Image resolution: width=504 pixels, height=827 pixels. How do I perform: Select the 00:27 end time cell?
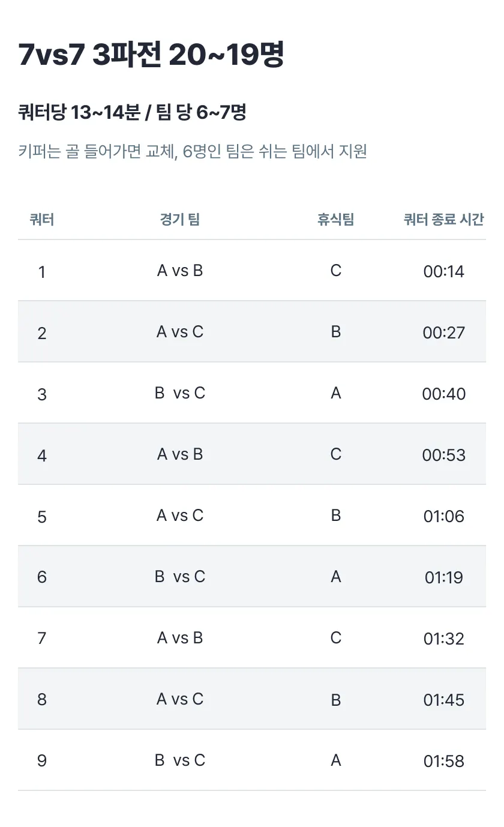pos(443,333)
